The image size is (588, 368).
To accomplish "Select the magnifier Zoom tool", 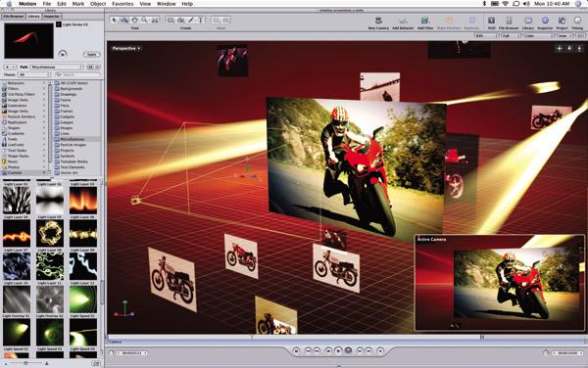I will [x=144, y=20].
